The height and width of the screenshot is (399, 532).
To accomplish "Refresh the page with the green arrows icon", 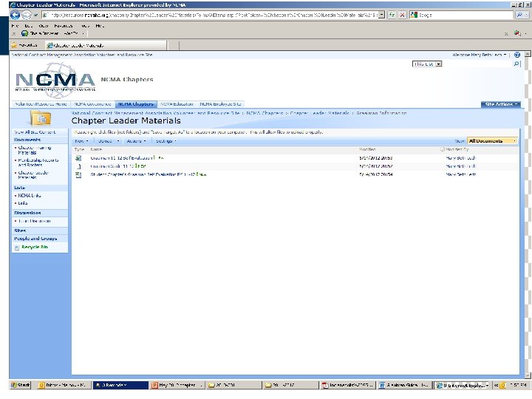I will [x=392, y=15].
